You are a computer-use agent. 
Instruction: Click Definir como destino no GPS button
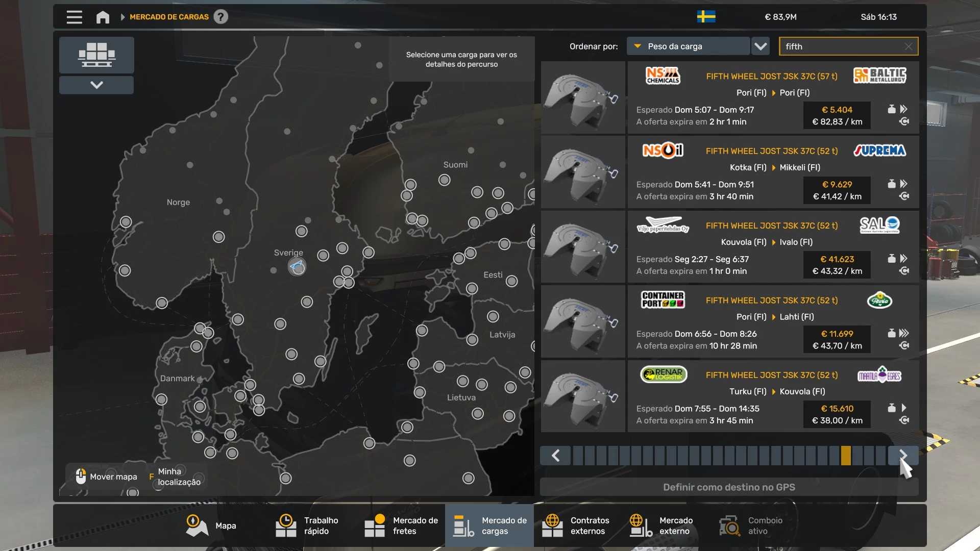pos(729,487)
